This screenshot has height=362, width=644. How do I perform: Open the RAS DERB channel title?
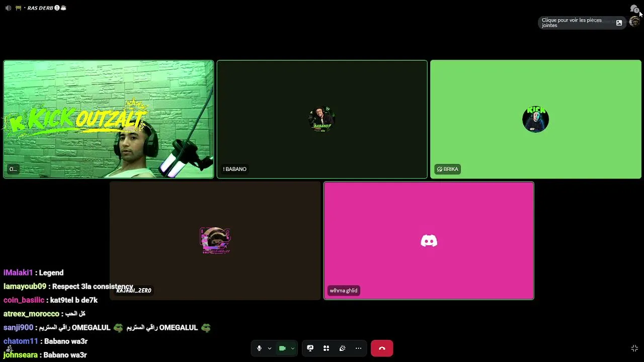coord(40,8)
